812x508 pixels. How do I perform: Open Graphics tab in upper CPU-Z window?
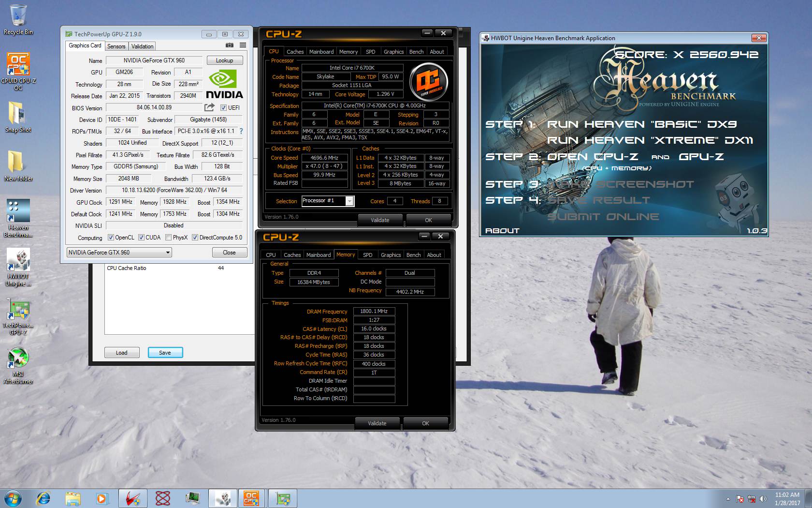click(x=393, y=52)
